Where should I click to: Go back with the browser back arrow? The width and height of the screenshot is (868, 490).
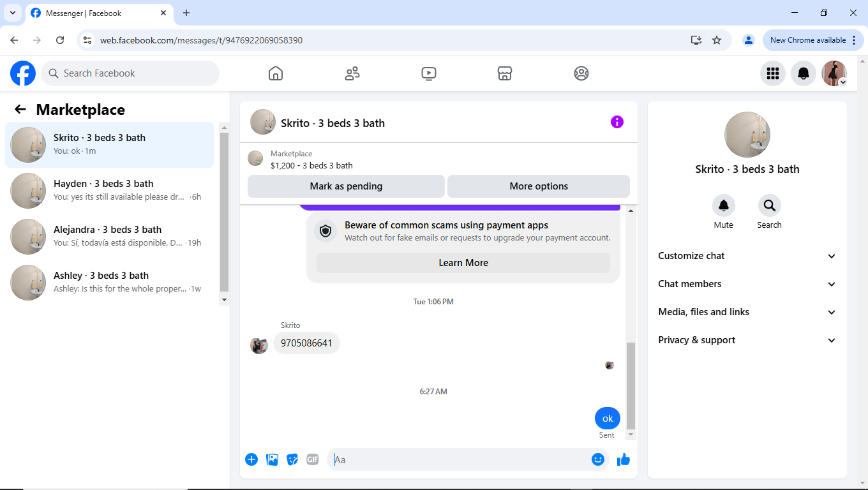pos(14,40)
